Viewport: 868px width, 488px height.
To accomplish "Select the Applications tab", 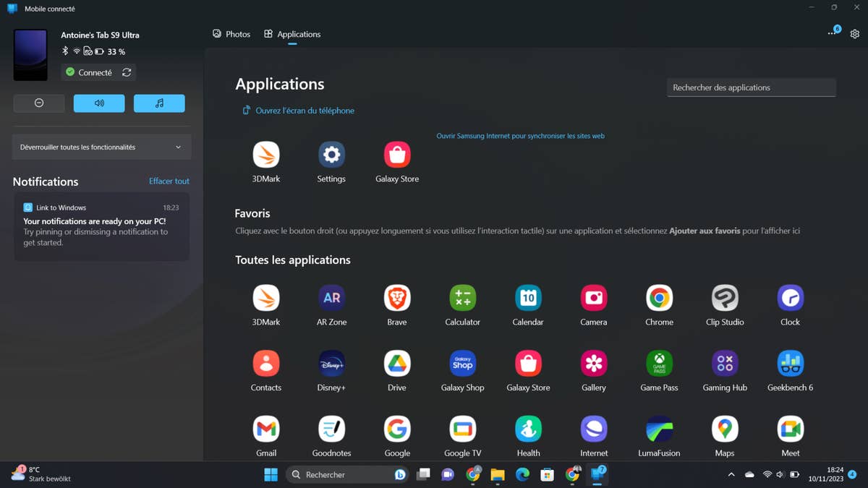I will (292, 34).
